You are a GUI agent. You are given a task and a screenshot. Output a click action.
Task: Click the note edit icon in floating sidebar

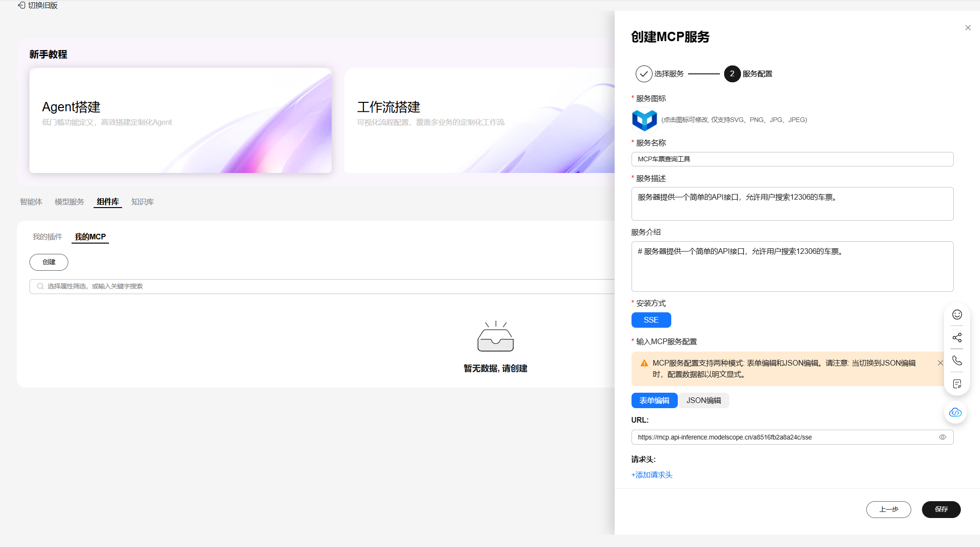point(957,384)
